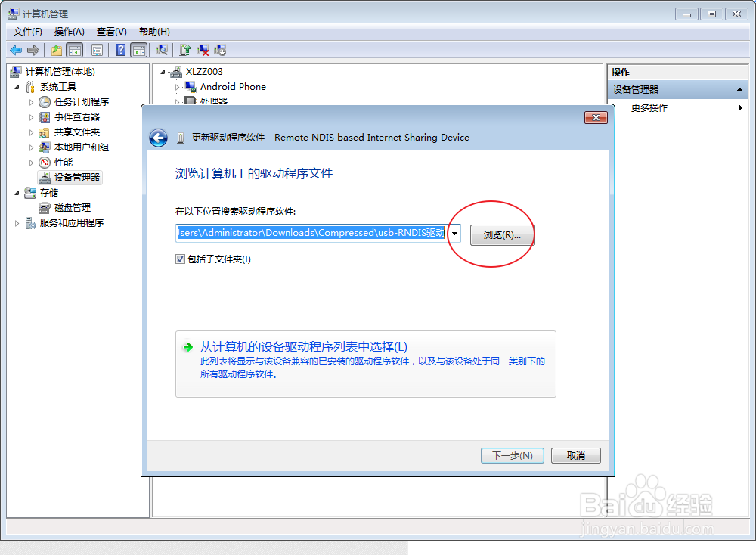Select the 任务计划程序 tree label
Screen dimensions: 756x555
[x=82, y=102]
